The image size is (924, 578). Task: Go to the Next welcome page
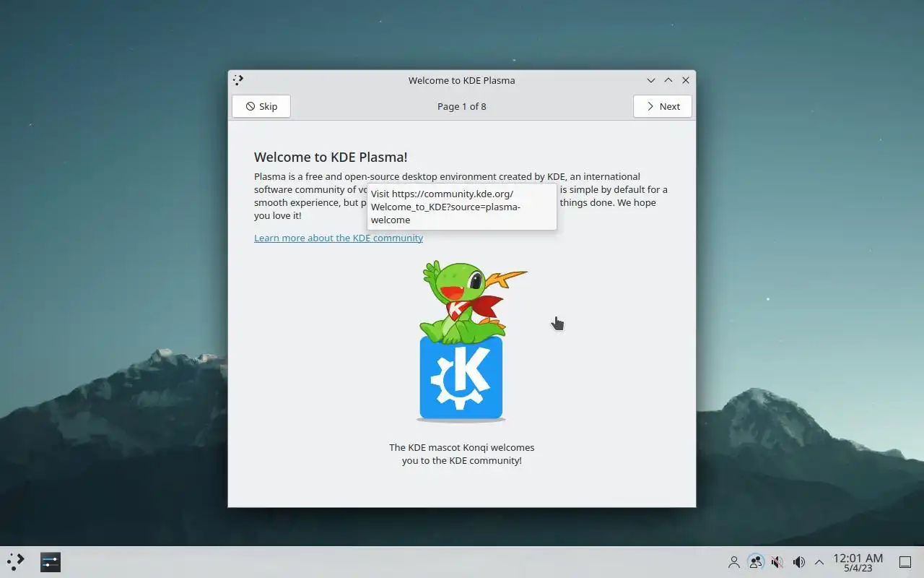662,106
